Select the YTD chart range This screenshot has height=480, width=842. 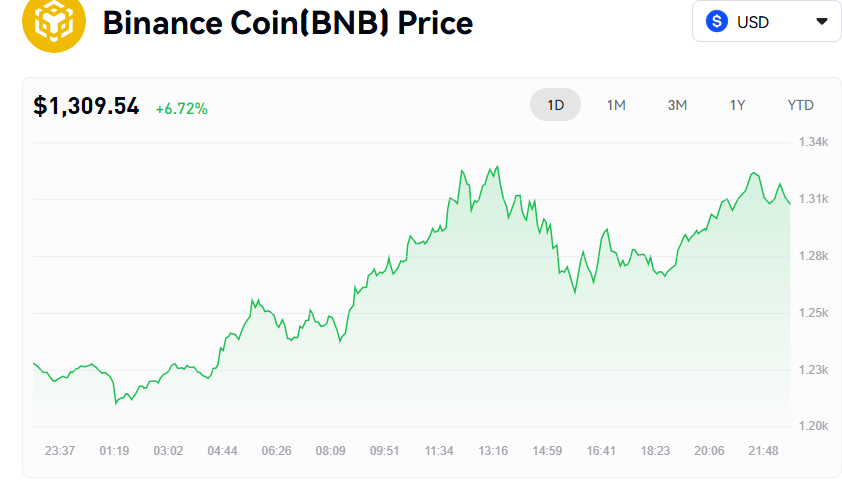[800, 105]
